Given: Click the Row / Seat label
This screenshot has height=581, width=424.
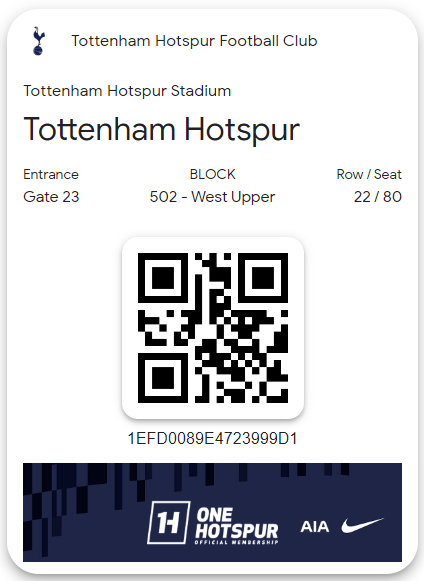Looking at the screenshot, I should [369, 174].
